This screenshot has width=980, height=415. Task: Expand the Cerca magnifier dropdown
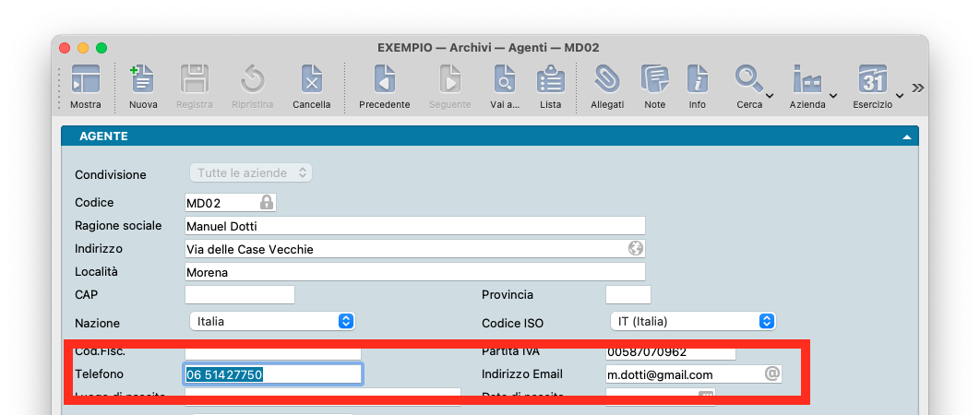(753, 83)
